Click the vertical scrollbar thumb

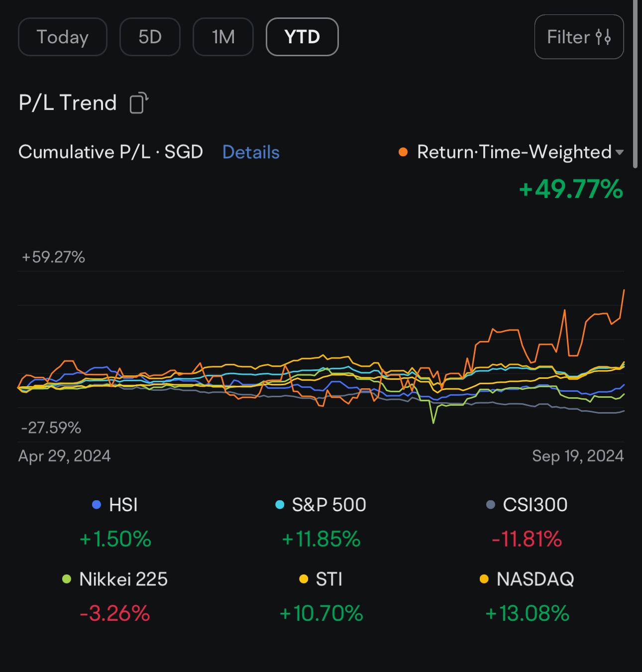[635, 84]
